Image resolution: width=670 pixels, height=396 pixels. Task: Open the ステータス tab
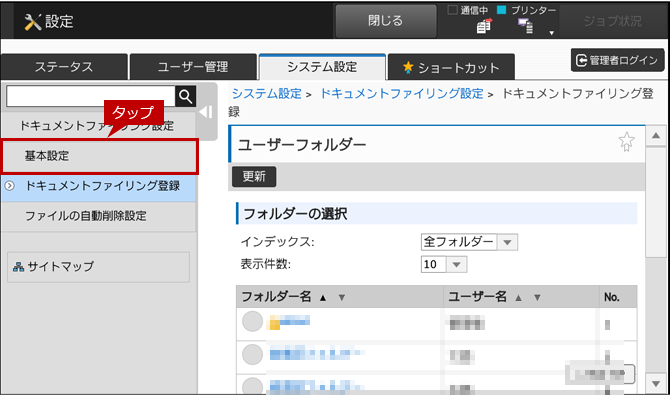click(x=64, y=67)
